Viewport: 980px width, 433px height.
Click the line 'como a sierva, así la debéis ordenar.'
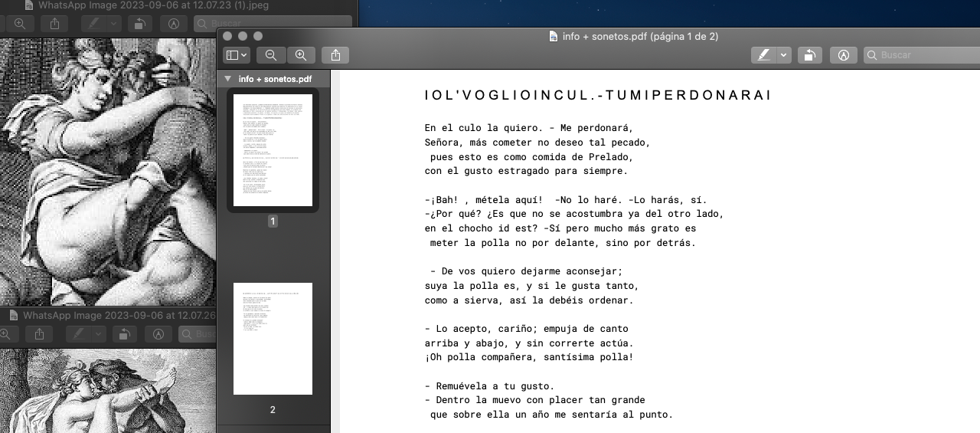point(529,300)
